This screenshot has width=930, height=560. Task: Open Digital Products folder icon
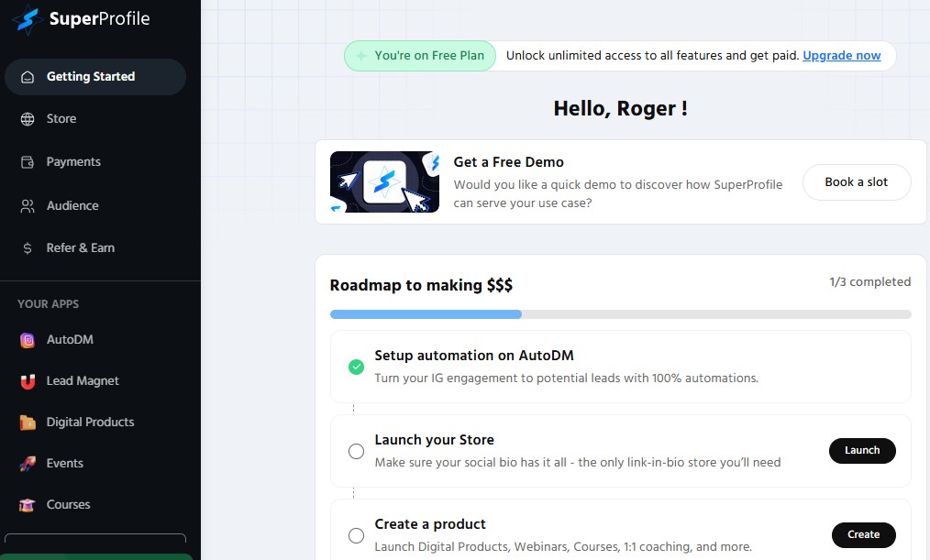tap(28, 423)
